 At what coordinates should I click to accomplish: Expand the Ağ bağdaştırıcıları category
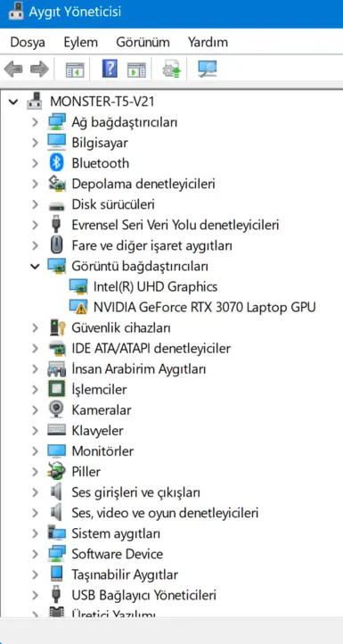(35, 122)
